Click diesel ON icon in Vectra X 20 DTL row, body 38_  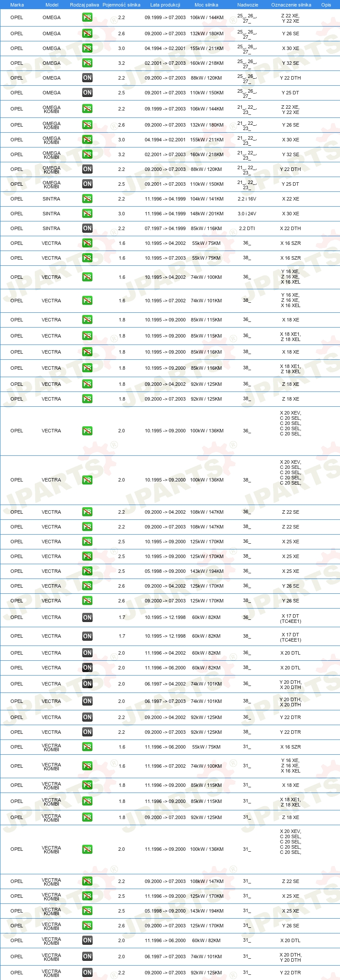pos(87,668)
